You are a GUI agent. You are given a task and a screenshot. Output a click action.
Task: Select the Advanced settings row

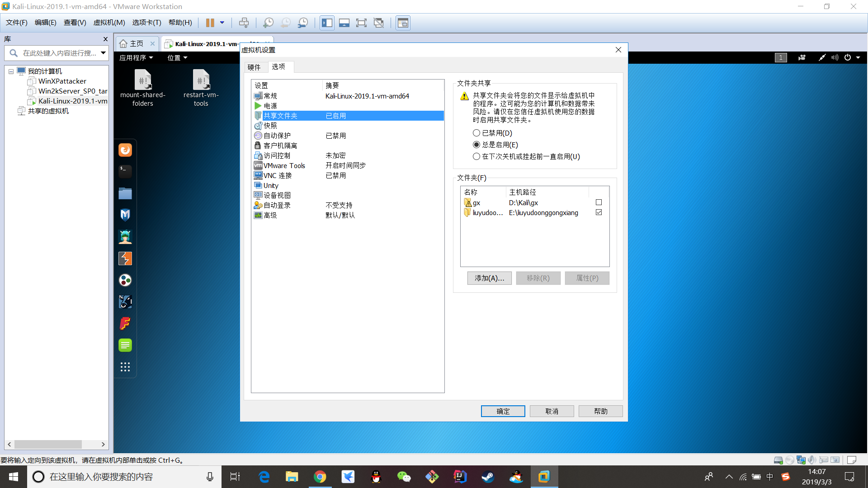(x=348, y=215)
